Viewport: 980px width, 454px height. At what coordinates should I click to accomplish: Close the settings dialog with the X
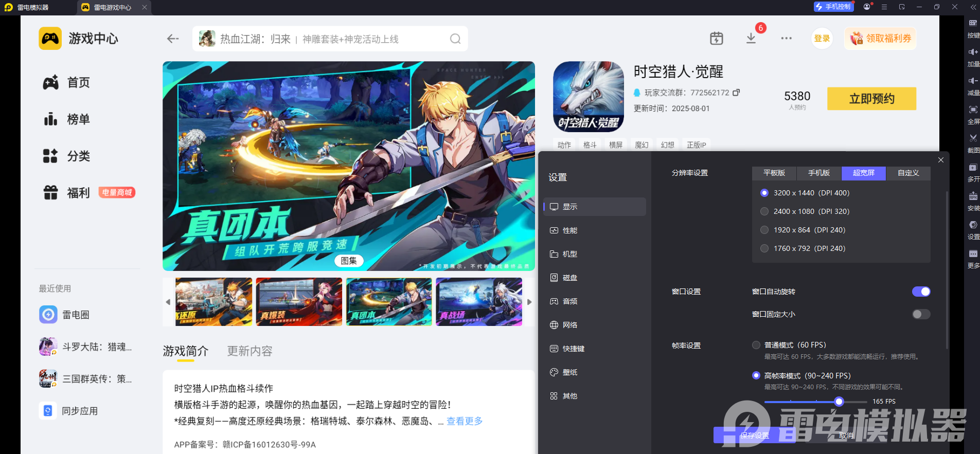[x=941, y=160]
